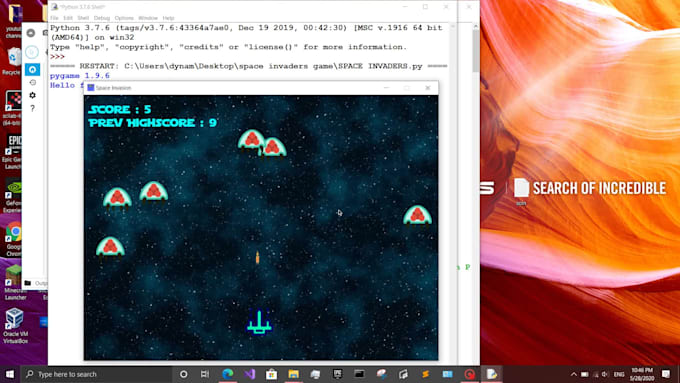Open the volume control in system tray
Image resolution: width=680 pixels, height=383 pixels.
[x=605, y=374]
